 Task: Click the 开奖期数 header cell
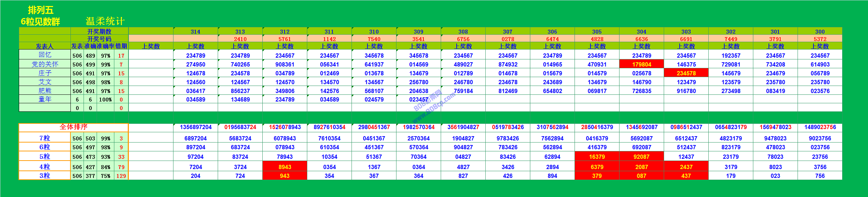tap(99, 31)
